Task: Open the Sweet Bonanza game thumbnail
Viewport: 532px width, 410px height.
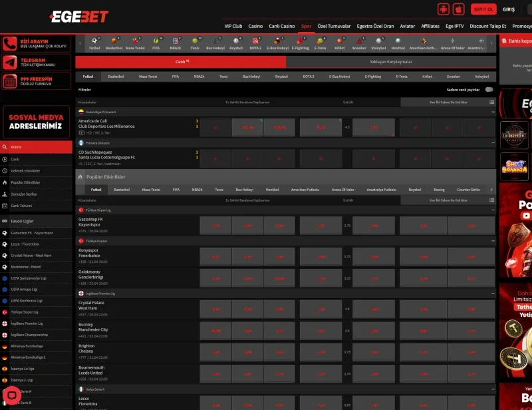Action: [x=514, y=166]
